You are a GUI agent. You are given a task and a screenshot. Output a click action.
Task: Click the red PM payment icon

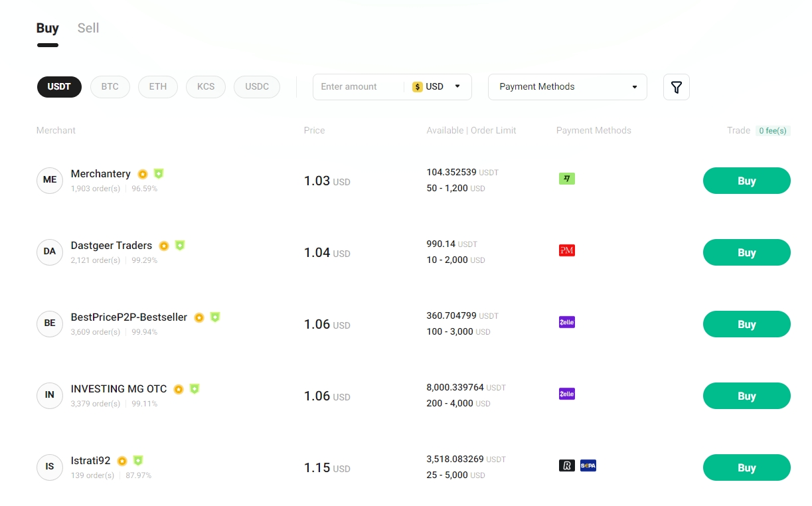click(566, 250)
